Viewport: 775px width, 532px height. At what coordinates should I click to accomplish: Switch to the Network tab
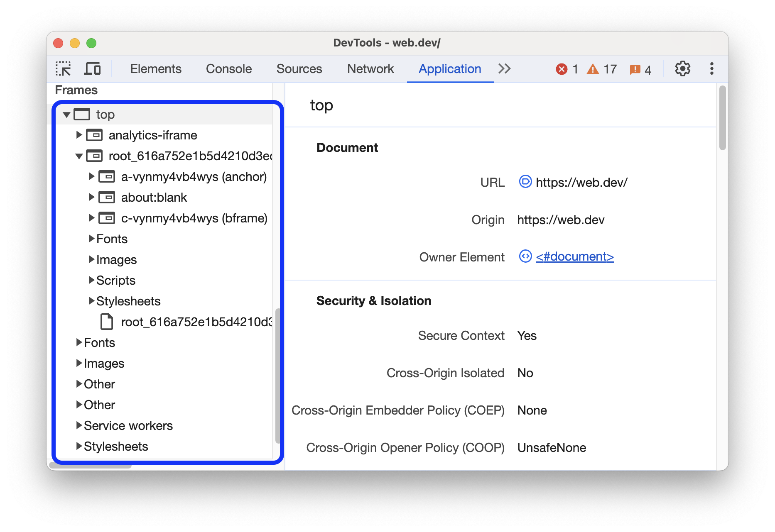(370, 68)
